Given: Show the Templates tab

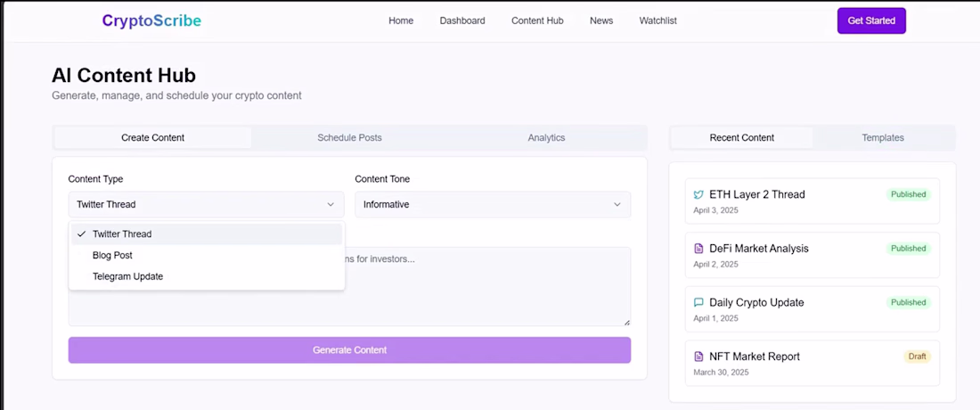Looking at the screenshot, I should (x=882, y=137).
